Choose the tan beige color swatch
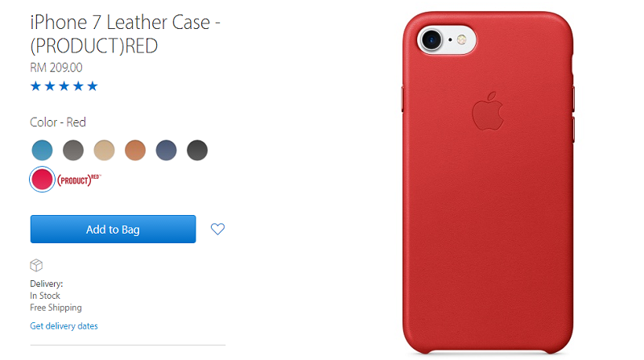 [104, 150]
